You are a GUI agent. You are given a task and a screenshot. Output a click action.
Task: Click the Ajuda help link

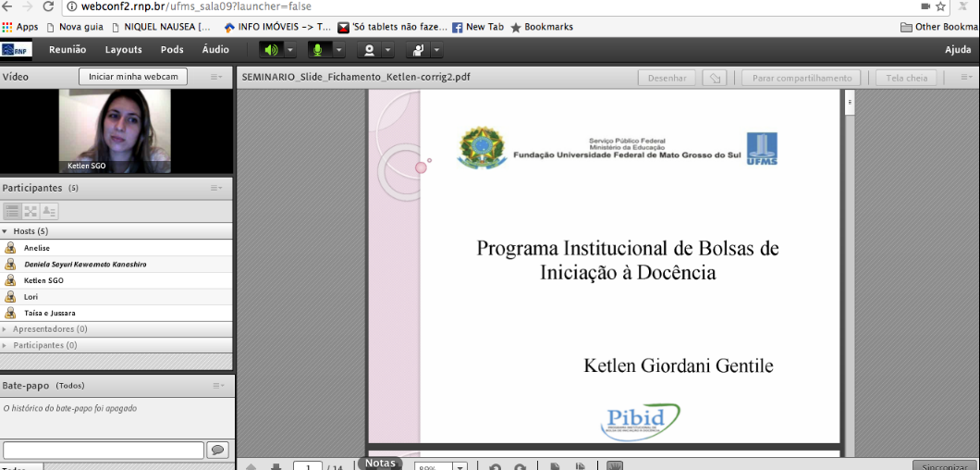[957, 50]
